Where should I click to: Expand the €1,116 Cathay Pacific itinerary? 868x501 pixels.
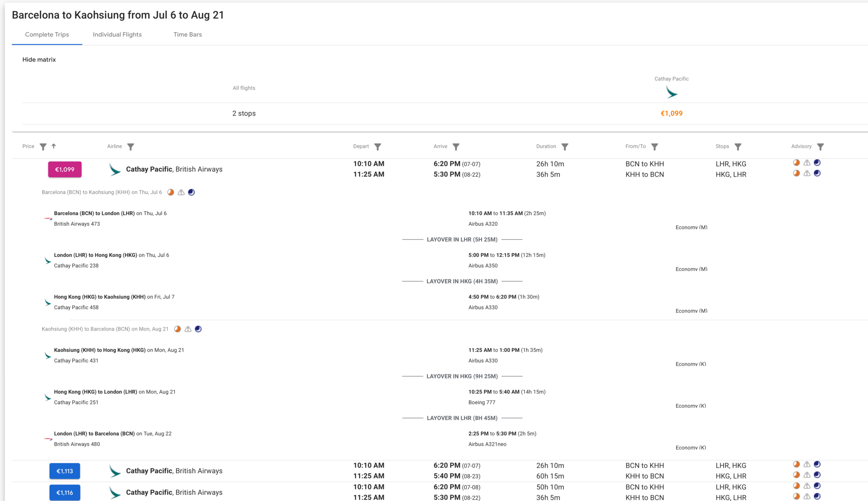tap(65, 493)
